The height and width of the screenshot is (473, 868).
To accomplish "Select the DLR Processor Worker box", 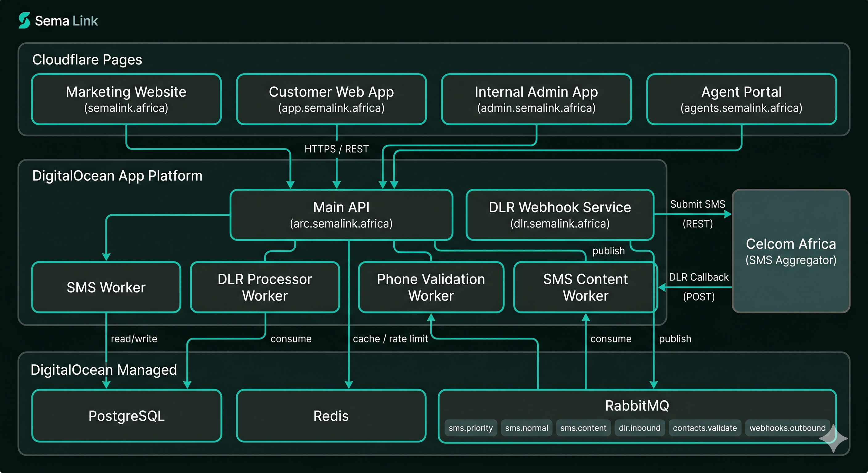I will pyautogui.click(x=265, y=287).
